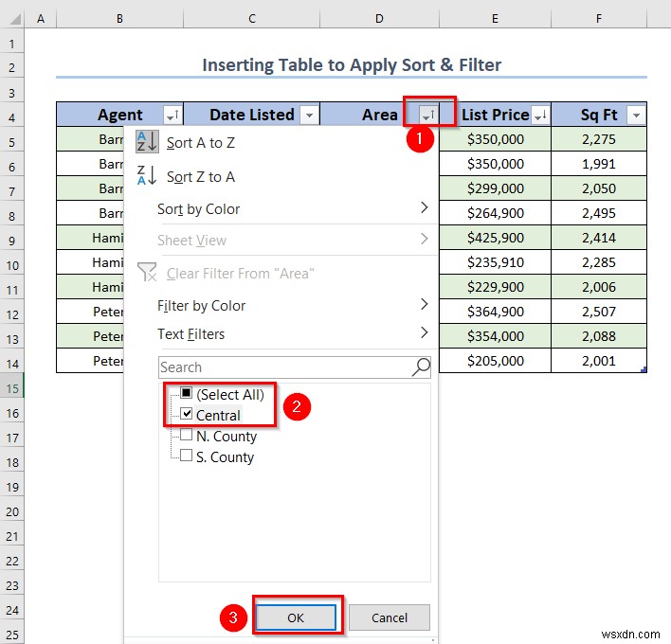Click the search magnifier icon
This screenshot has width=671, height=644.
point(421,367)
